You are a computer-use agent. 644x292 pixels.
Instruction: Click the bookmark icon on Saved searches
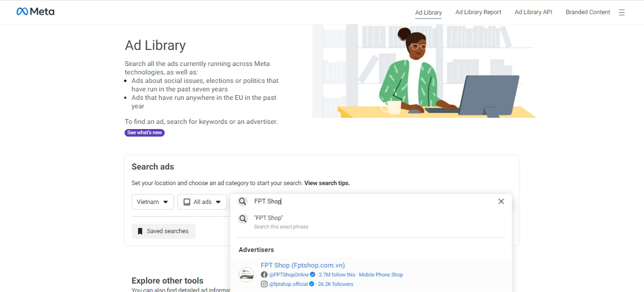click(140, 231)
